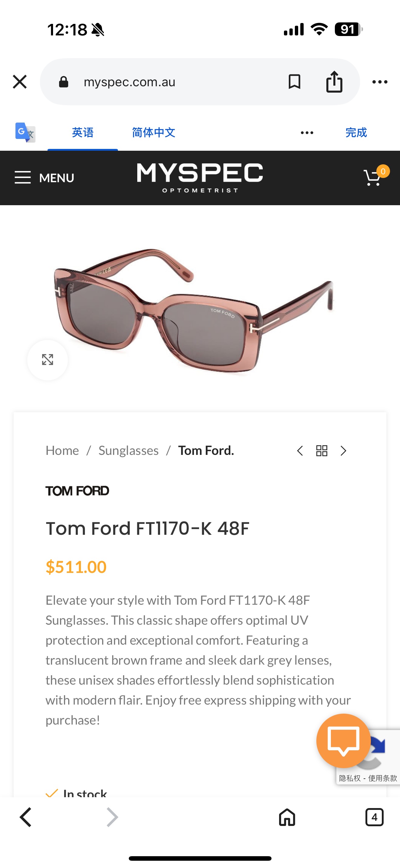This screenshot has height=868, width=400.
Task: Open the tabs counter showing 4
Action: (x=374, y=817)
